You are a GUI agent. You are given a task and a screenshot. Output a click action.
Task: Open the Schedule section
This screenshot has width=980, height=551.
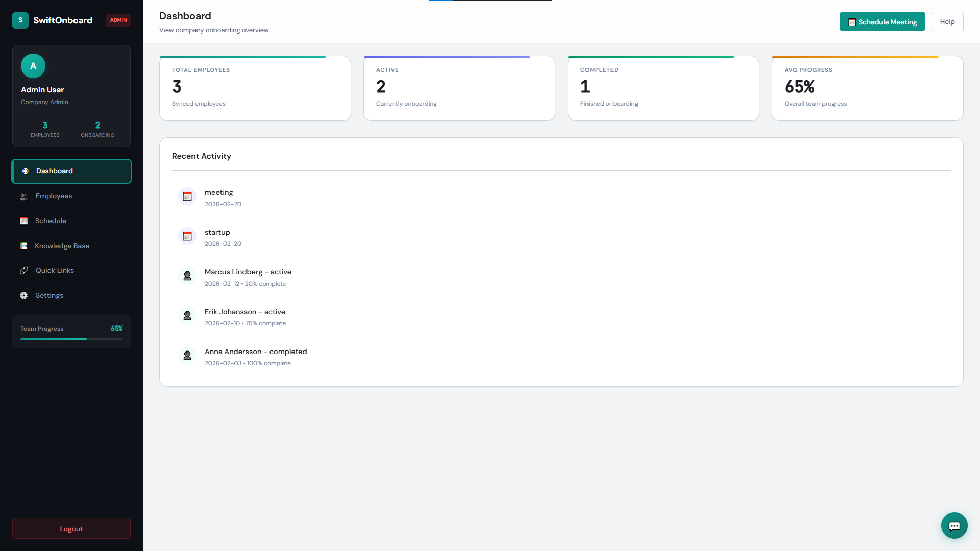click(x=51, y=221)
